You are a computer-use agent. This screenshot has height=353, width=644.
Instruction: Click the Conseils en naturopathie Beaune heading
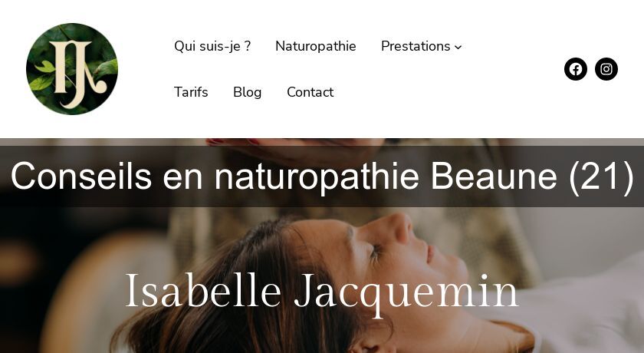pos(322,176)
